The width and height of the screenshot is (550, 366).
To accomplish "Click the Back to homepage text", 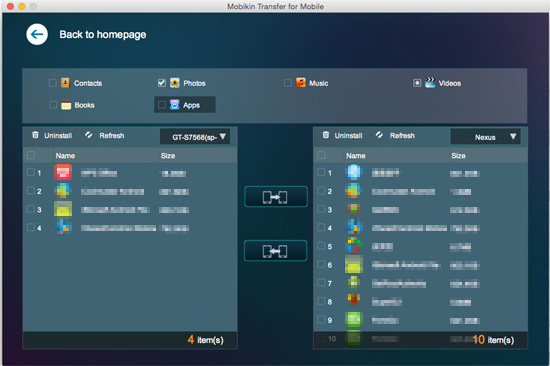I will point(103,34).
